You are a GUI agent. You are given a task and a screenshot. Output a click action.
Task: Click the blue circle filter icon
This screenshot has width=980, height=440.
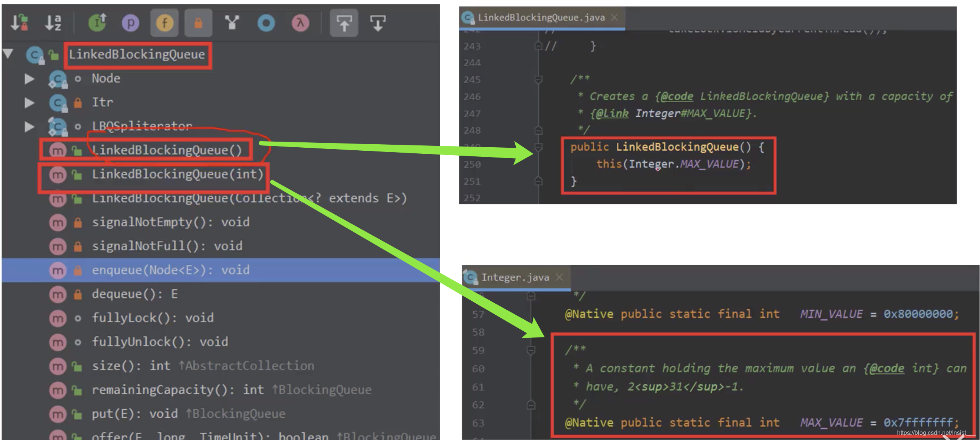(x=266, y=23)
